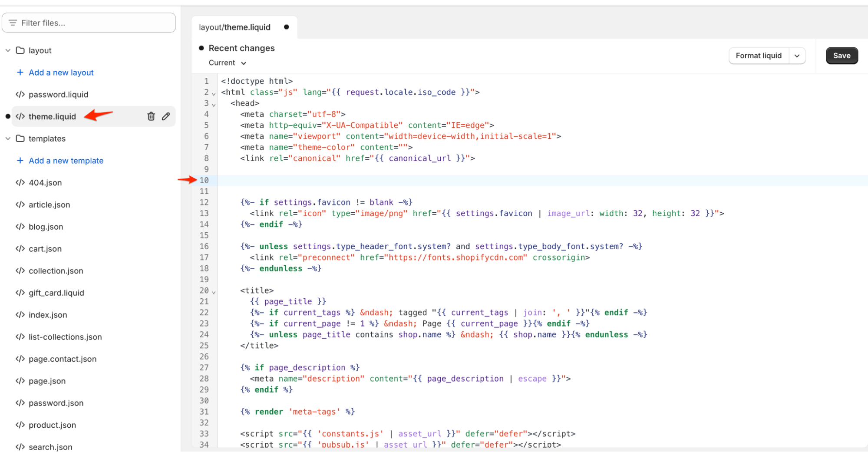Screen dimensions: 868x452
Task: Open the Current version dropdown
Action: (x=226, y=63)
